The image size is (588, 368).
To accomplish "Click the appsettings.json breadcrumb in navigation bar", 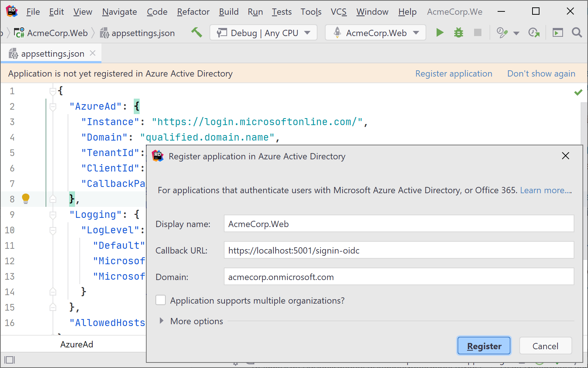I will pyautogui.click(x=137, y=33).
